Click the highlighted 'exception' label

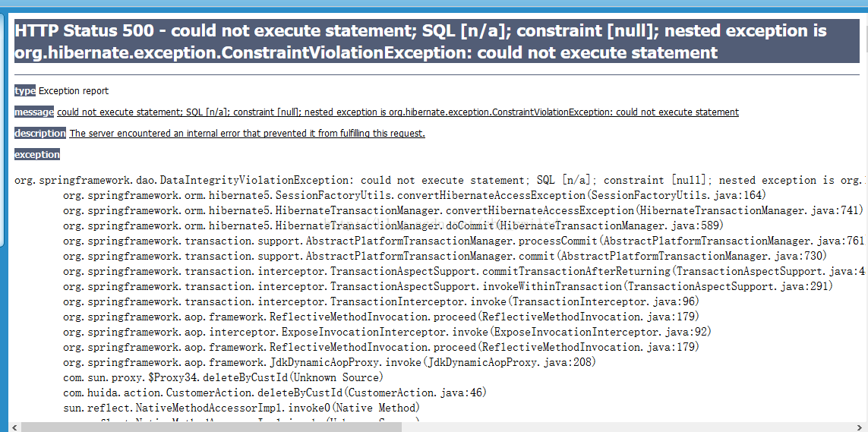(x=37, y=154)
